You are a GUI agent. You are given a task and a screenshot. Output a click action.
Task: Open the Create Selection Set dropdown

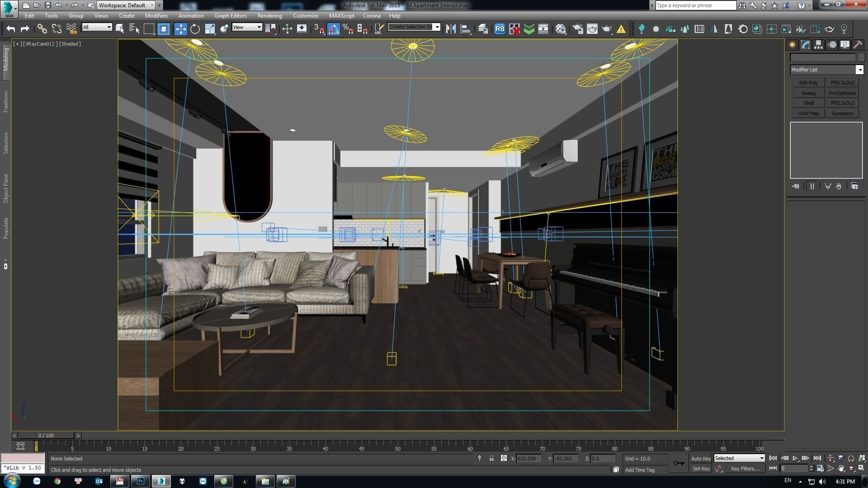pos(414,27)
